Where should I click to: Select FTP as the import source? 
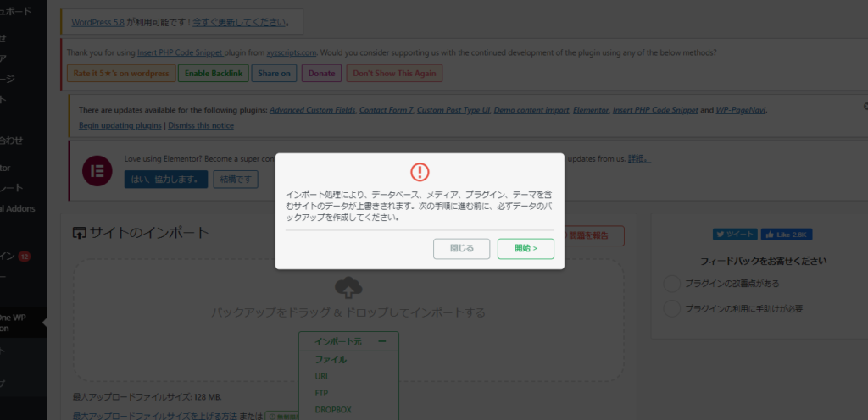coord(322,393)
